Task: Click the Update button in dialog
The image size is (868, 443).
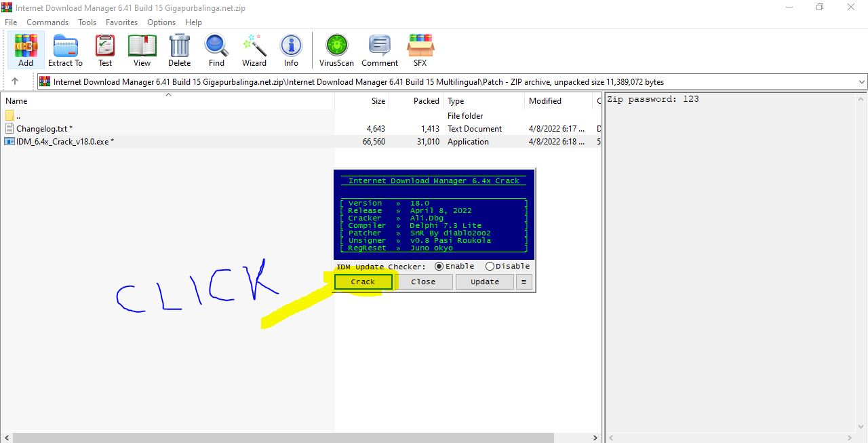Action: pos(485,282)
